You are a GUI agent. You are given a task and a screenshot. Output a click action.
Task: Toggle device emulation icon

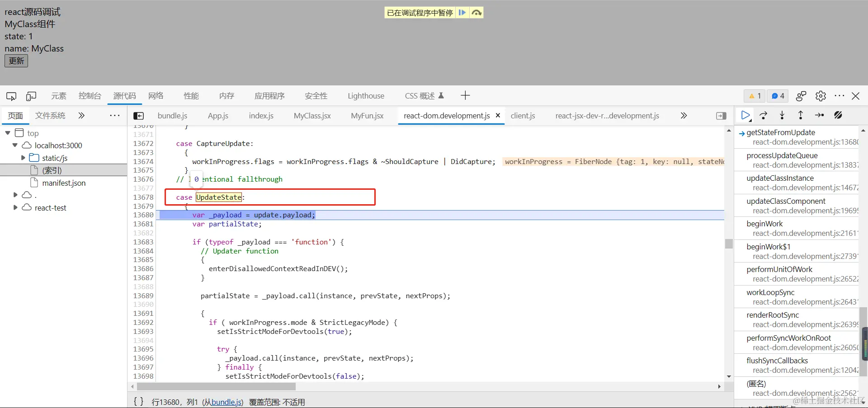(x=31, y=96)
